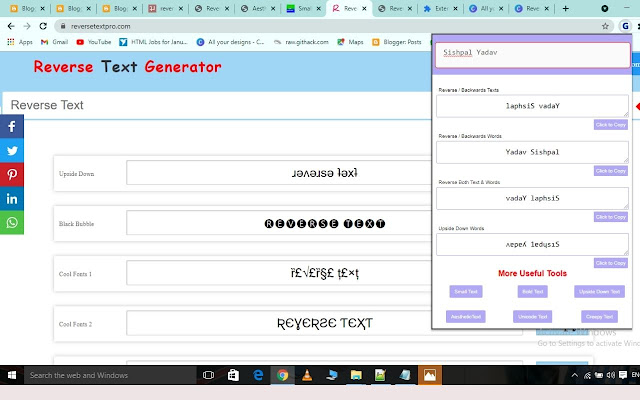
Task: Open the network icon in system tray
Action: click(587, 375)
